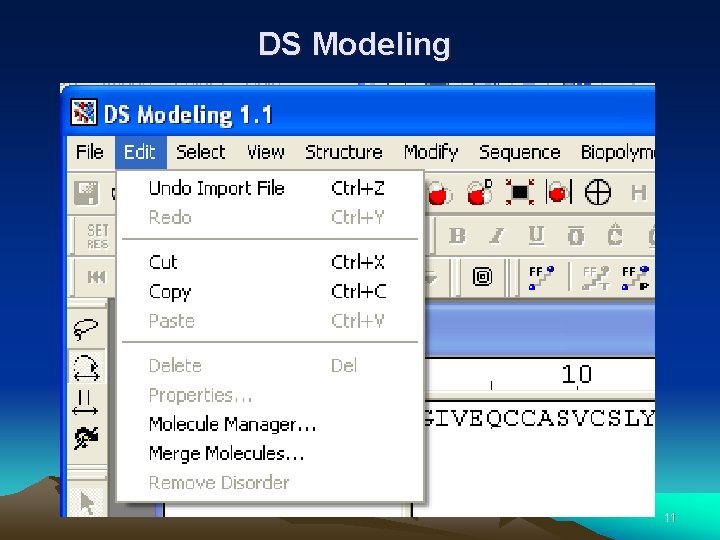Click the single red sphere atom icon
Image resolution: width=720 pixels, height=540 pixels.
point(439,193)
